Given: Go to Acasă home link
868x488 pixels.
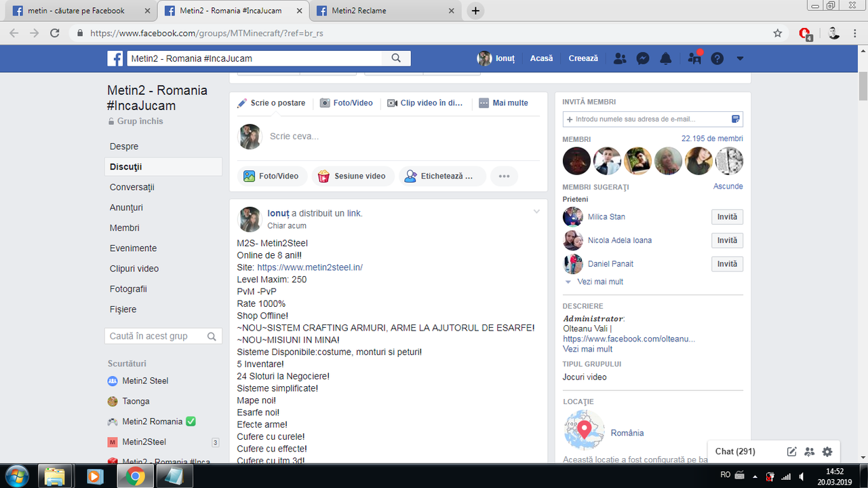Looking at the screenshot, I should 541,58.
